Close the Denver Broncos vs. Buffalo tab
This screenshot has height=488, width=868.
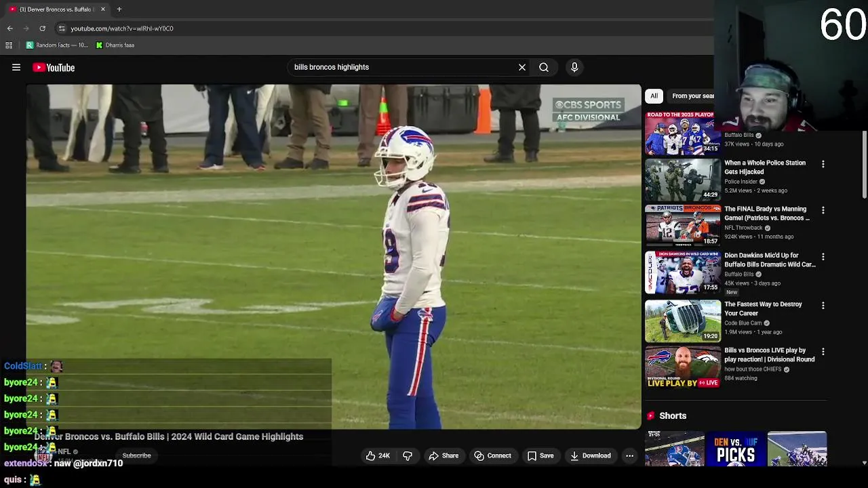pos(103,9)
